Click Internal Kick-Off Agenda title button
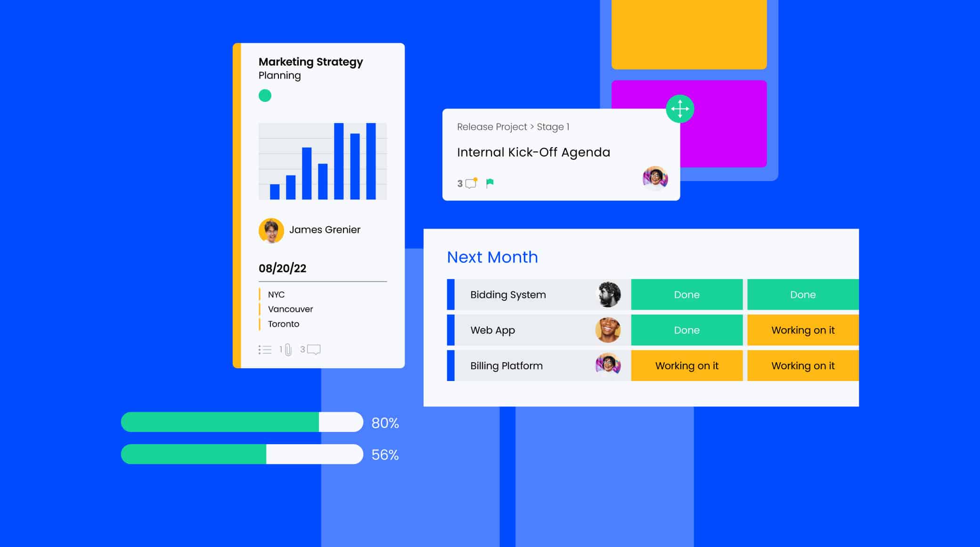 click(x=534, y=151)
